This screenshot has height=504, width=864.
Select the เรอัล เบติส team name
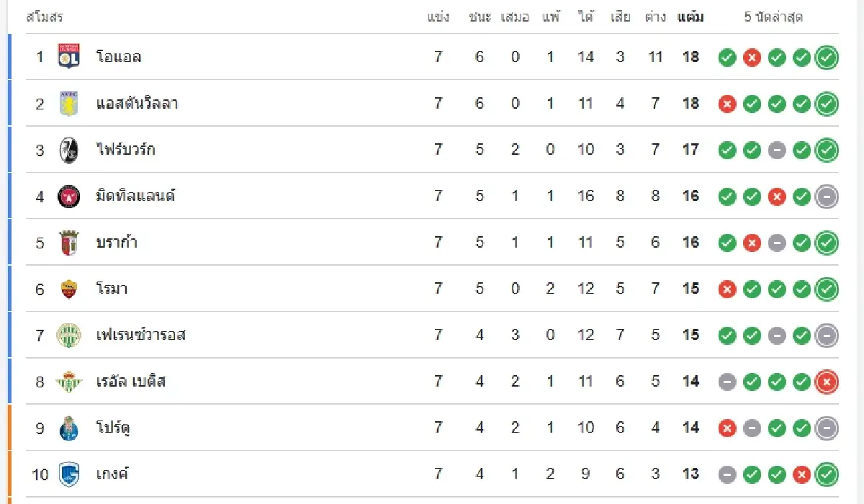pos(131,382)
